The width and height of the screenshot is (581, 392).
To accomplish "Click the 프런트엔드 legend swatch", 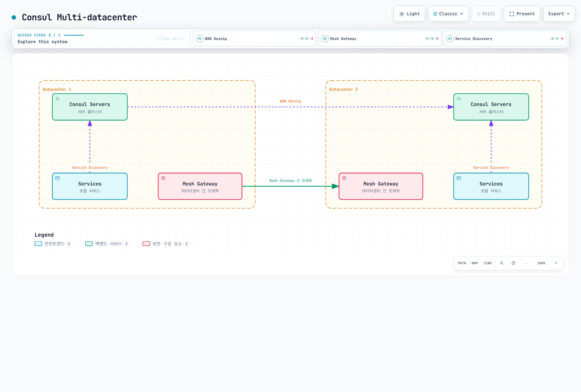I will [x=38, y=244].
